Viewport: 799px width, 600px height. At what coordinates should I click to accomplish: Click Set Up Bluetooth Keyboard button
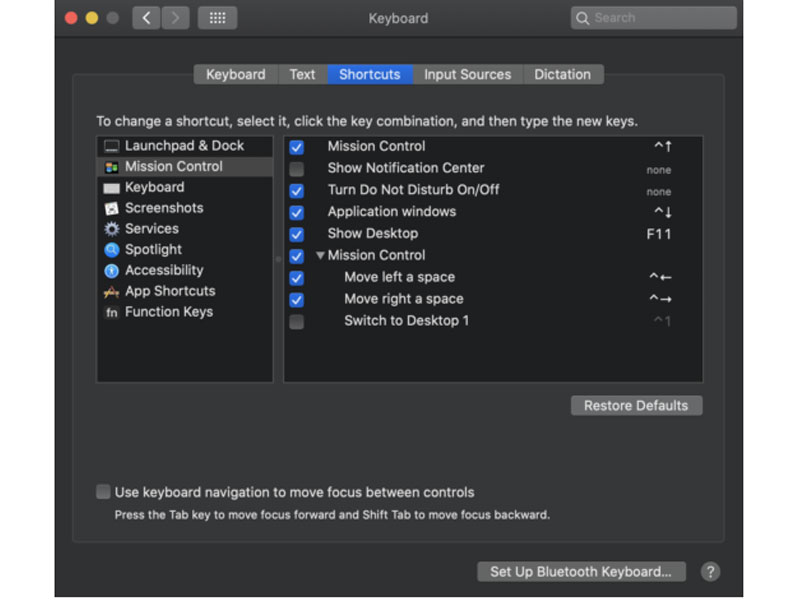(x=581, y=572)
